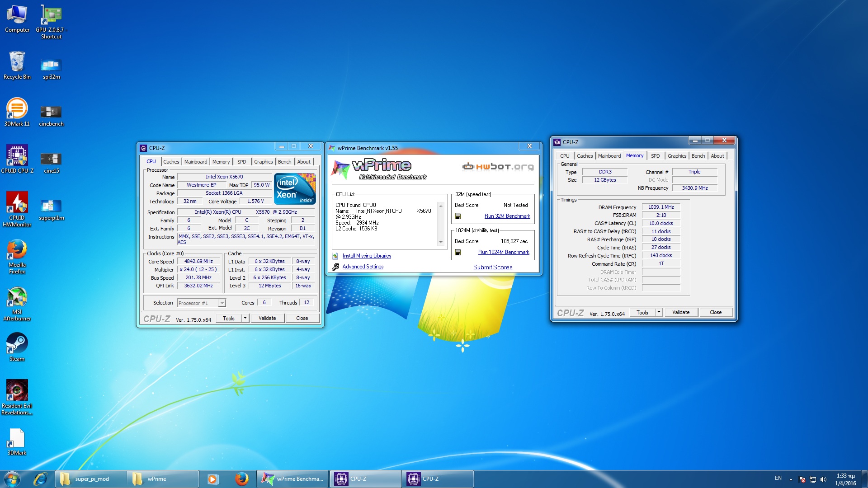Click Validate button in left CPU-Z

[x=267, y=318]
